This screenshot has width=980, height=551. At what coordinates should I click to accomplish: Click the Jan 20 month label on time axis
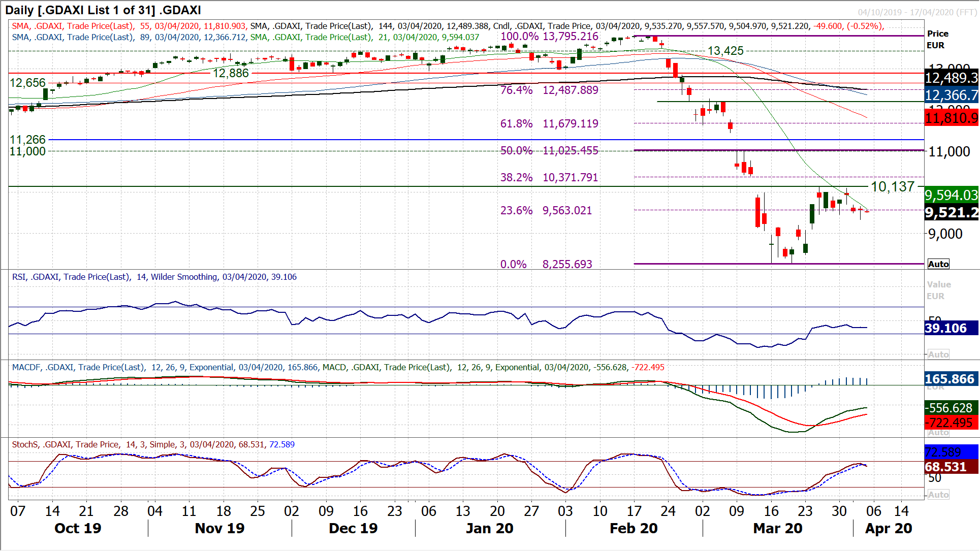[x=490, y=529]
